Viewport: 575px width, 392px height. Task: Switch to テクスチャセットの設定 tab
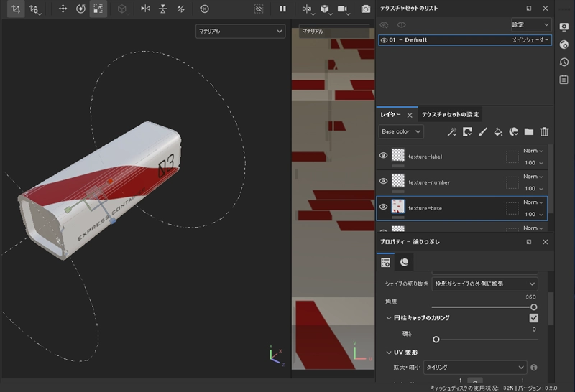pos(451,114)
